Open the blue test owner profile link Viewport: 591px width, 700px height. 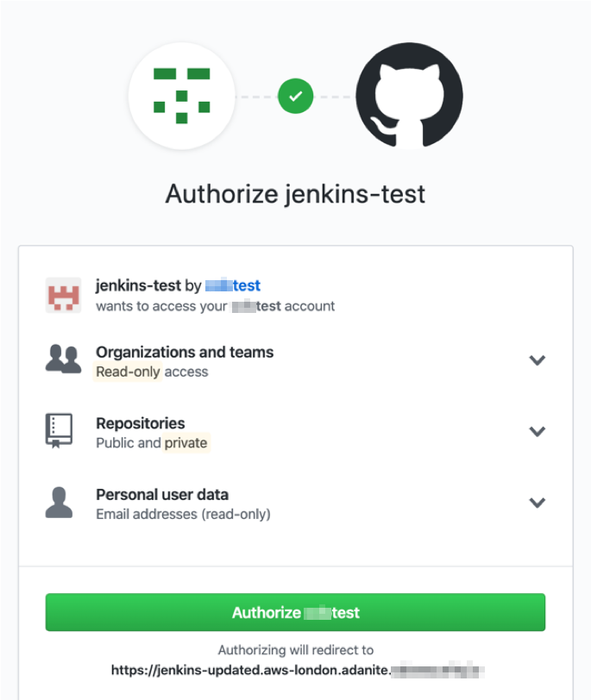click(233, 285)
